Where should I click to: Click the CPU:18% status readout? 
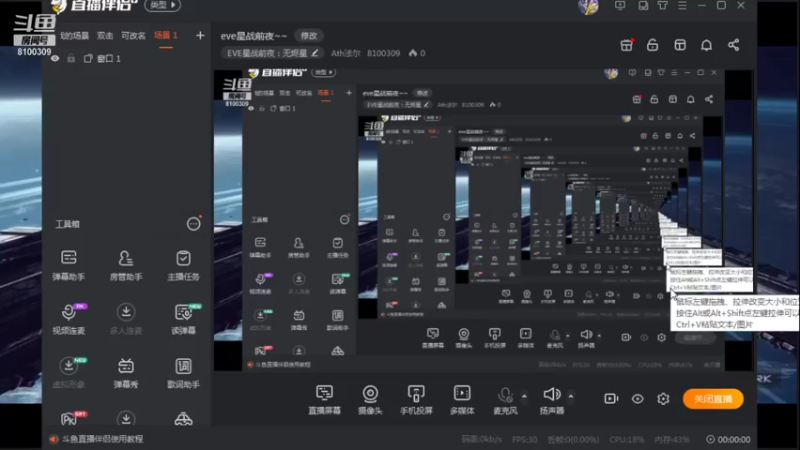point(627,439)
